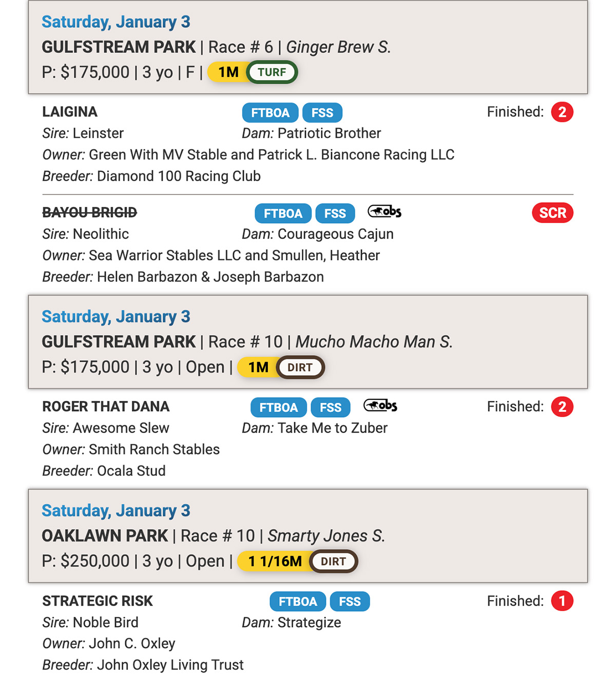The height and width of the screenshot is (680, 616).
Task: Click the DIRT pill in Mucho Macho Man race
Action: [x=300, y=367]
